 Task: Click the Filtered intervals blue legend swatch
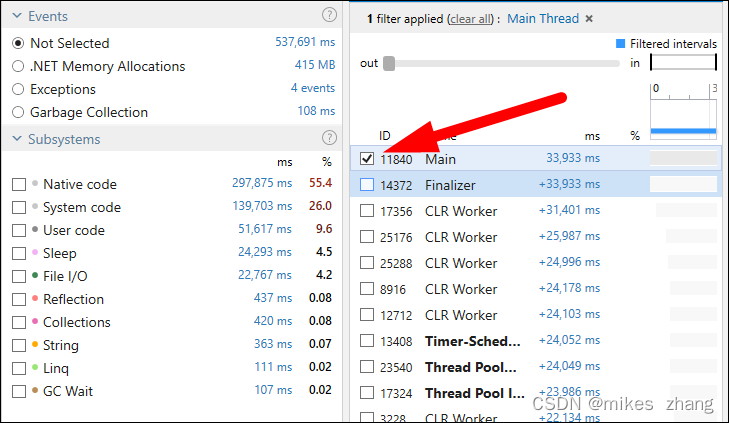(x=620, y=44)
